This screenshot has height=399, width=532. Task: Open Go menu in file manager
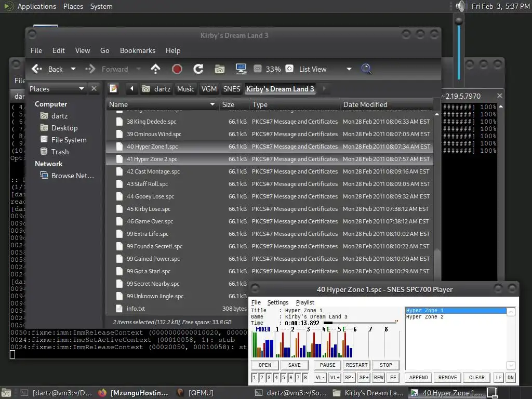coord(105,50)
